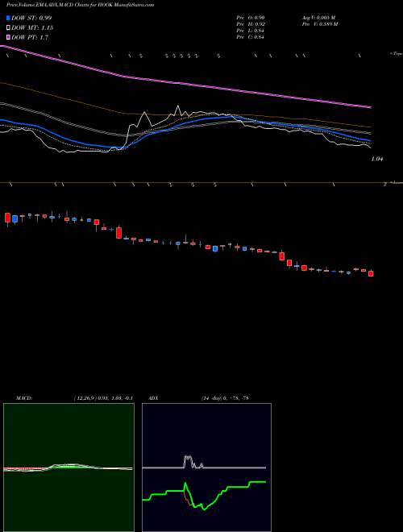Screen dimensions: 403x532
Task: Click the chart title for HOOK MunafaSutra.com
Action: coord(80,6)
